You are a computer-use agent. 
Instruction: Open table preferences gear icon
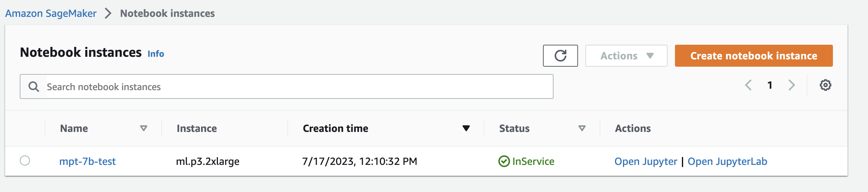tap(825, 85)
